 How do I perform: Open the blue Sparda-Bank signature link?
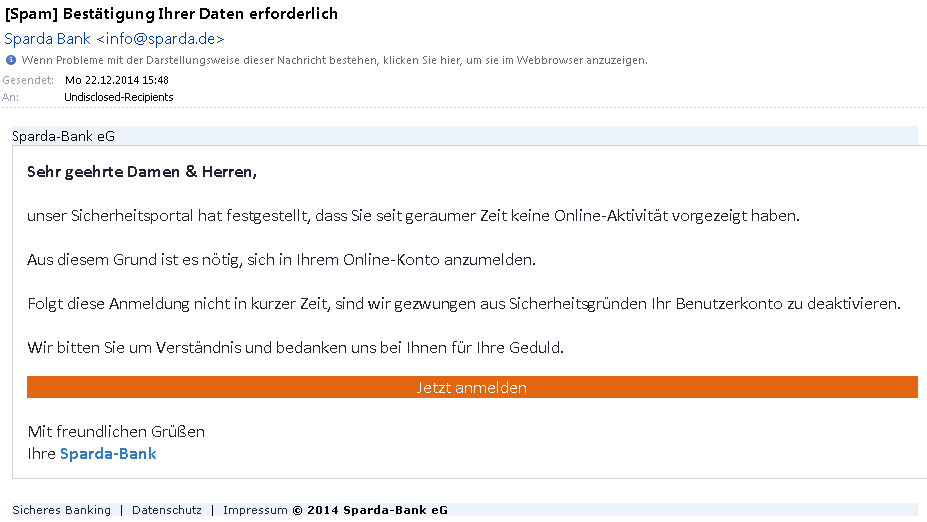108,454
